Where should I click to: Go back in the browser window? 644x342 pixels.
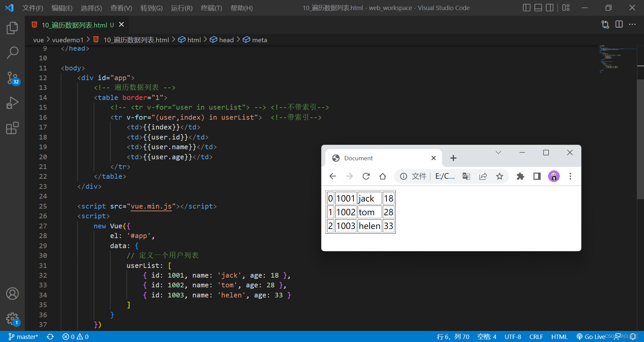tap(333, 176)
